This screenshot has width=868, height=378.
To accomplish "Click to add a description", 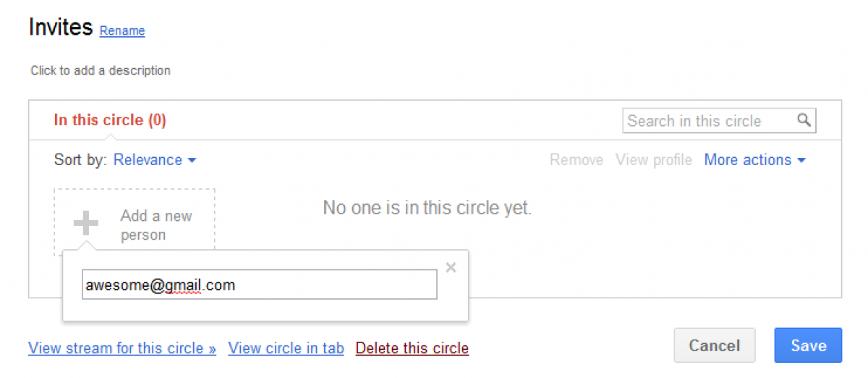I will pyautogui.click(x=101, y=71).
